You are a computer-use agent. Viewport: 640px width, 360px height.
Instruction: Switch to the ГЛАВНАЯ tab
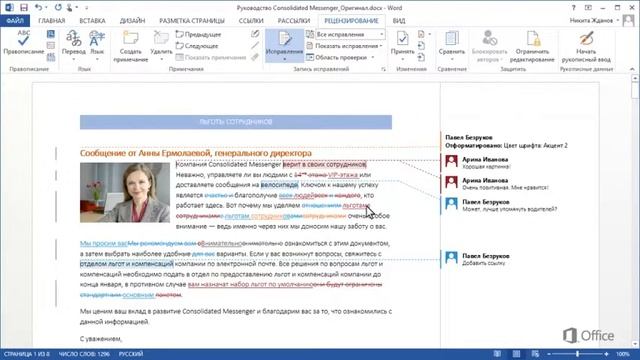point(52,20)
